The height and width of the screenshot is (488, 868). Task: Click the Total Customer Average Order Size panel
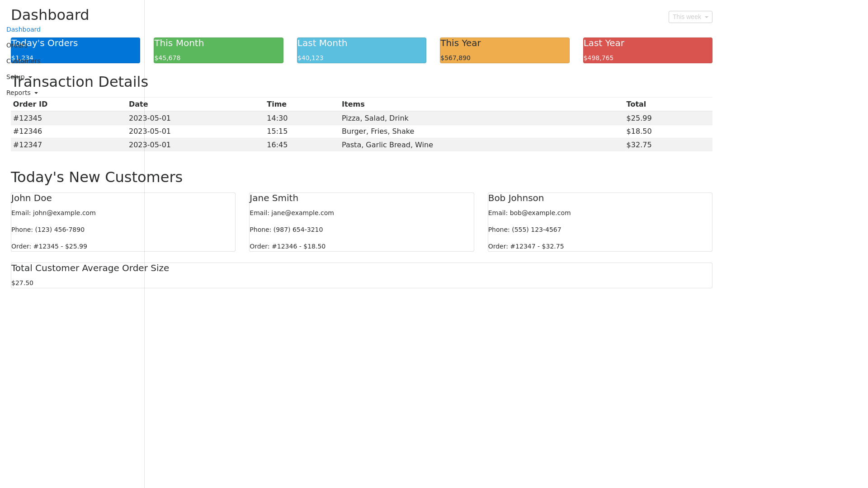click(x=362, y=275)
